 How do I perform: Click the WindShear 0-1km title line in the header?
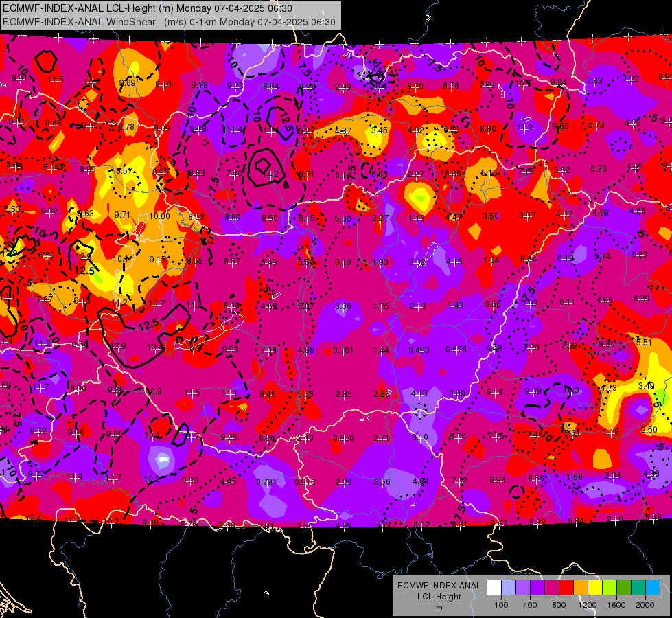click(169, 22)
